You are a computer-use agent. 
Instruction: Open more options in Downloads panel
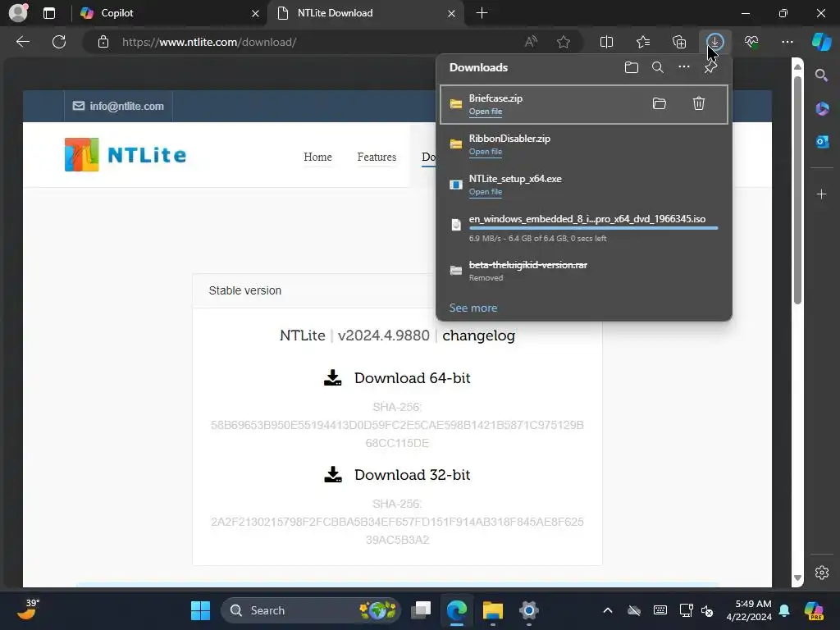pyautogui.click(x=684, y=67)
